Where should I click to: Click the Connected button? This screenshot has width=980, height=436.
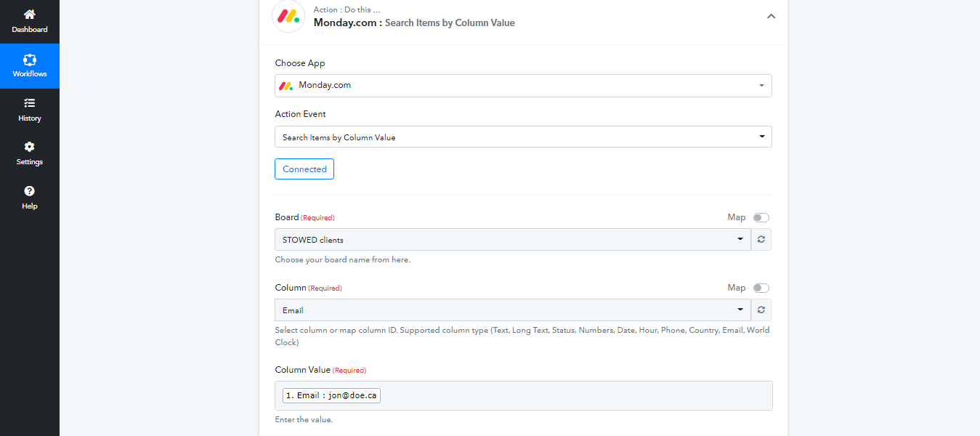304,169
